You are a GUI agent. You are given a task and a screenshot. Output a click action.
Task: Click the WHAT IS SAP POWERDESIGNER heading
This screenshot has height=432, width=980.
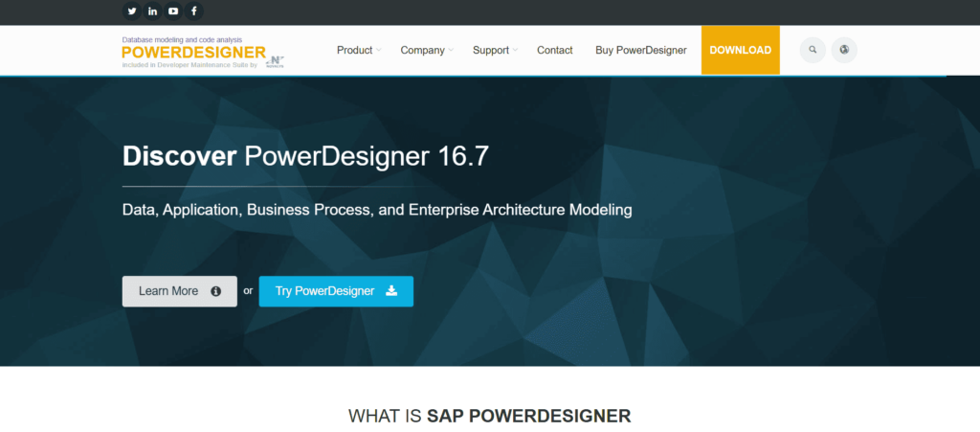tap(489, 416)
